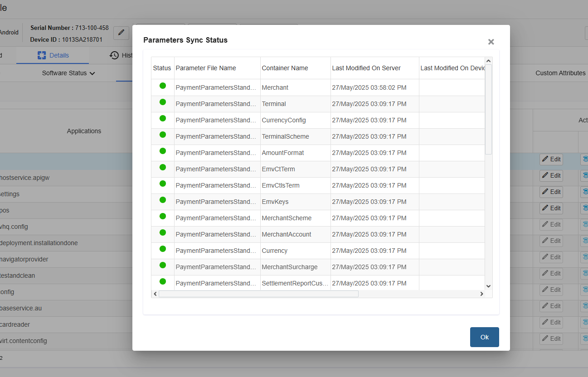Click MerchantAccount row's green status icon
The width and height of the screenshot is (588, 377).
click(x=163, y=232)
